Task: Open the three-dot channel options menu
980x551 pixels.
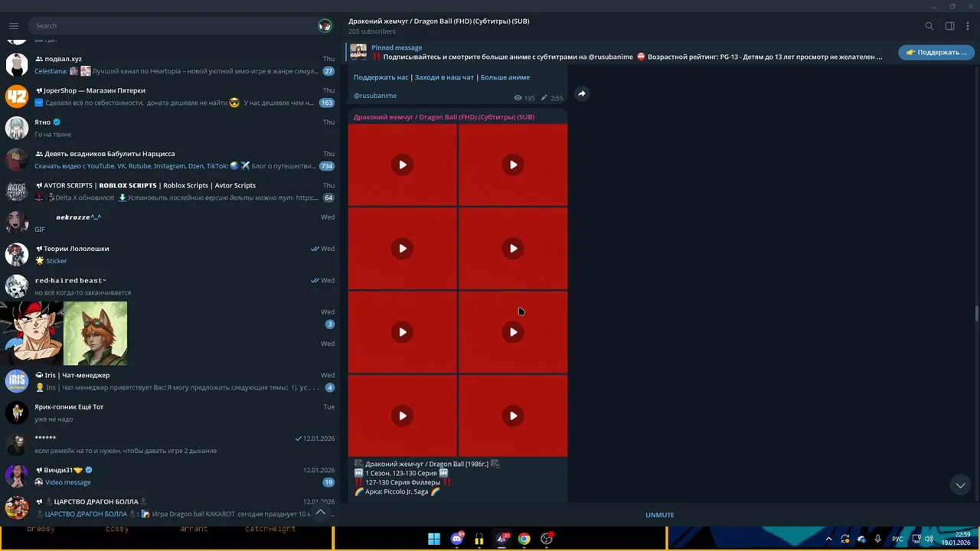Action: point(968,26)
